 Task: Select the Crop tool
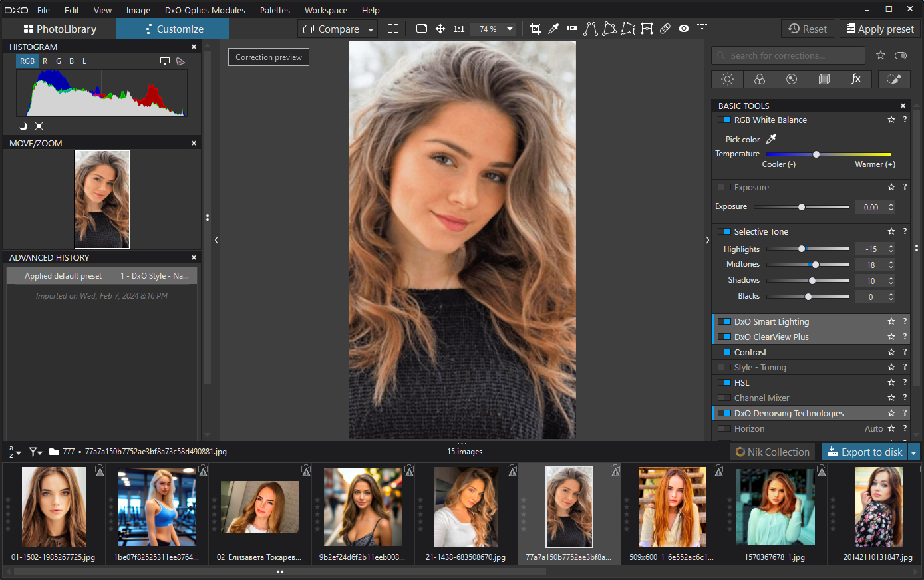click(536, 29)
